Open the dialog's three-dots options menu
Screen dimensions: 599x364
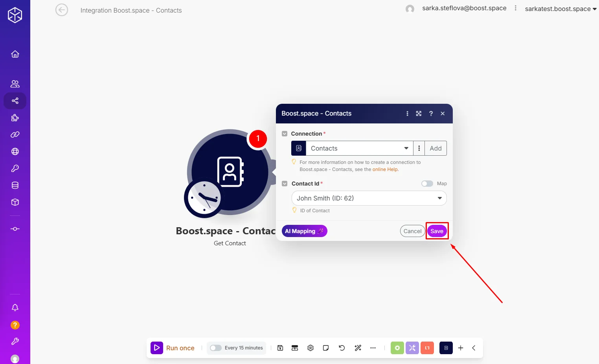click(407, 114)
